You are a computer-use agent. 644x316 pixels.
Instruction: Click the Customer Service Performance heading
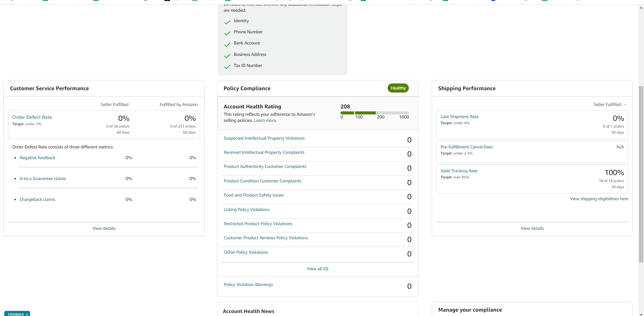click(49, 89)
